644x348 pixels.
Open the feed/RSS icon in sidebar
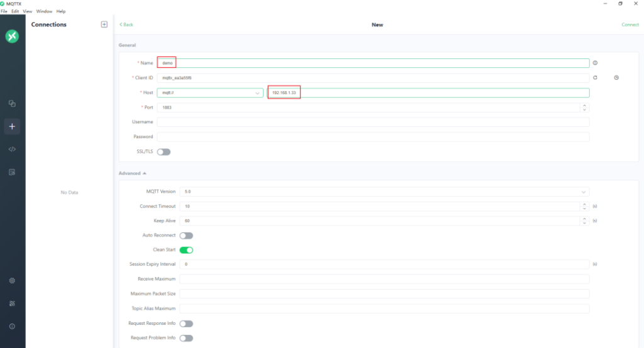click(x=12, y=303)
